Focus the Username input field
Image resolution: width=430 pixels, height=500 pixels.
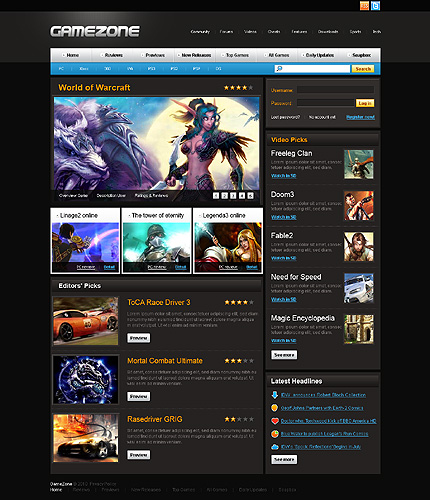(x=336, y=90)
